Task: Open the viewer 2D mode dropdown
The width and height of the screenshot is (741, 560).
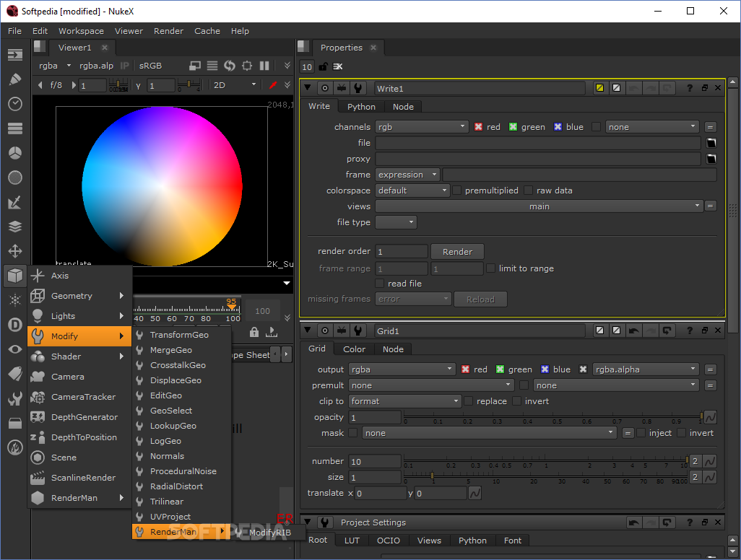Action: (235, 85)
